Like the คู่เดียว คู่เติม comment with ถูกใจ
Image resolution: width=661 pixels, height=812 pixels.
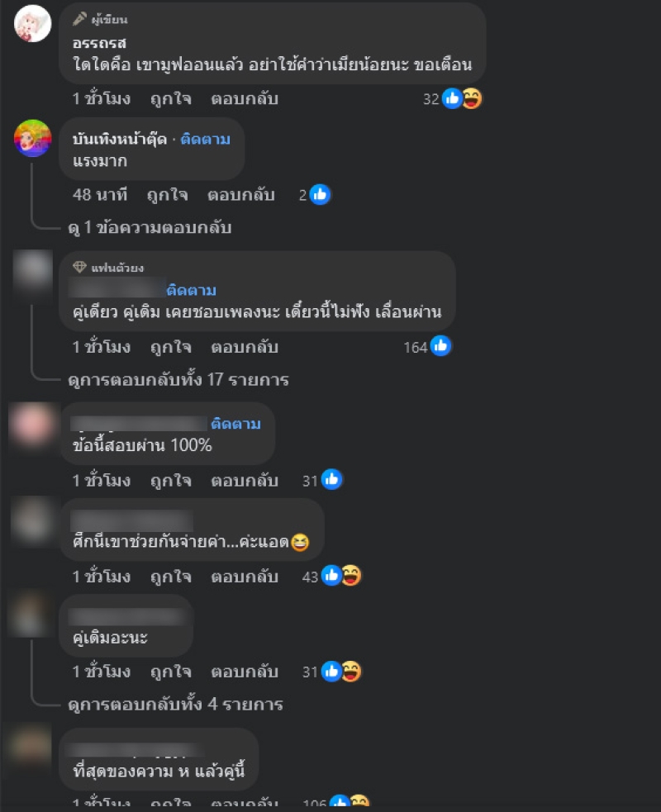171,346
